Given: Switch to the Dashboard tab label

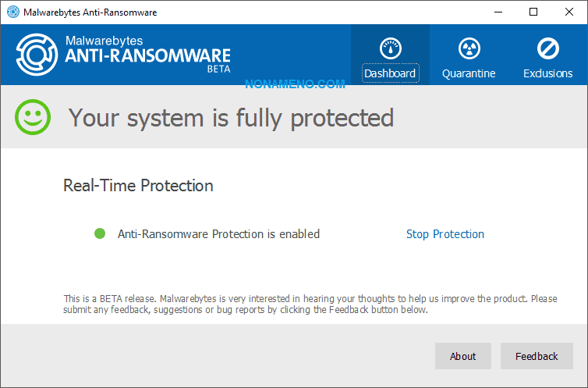Looking at the screenshot, I should (390, 73).
